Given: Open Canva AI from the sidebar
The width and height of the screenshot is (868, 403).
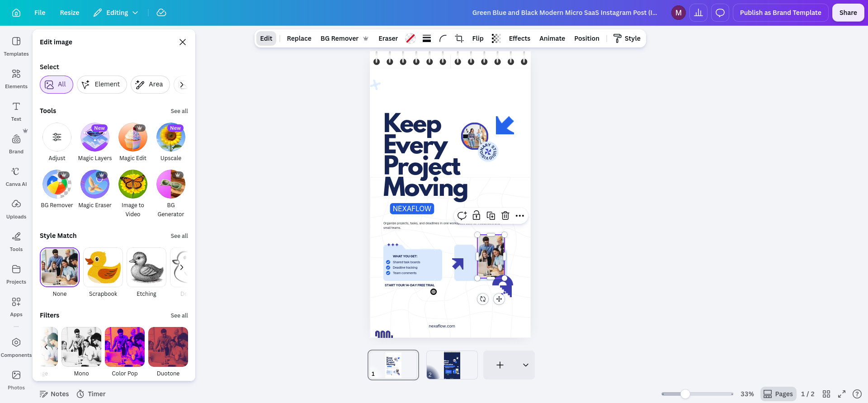Looking at the screenshot, I should (x=16, y=177).
